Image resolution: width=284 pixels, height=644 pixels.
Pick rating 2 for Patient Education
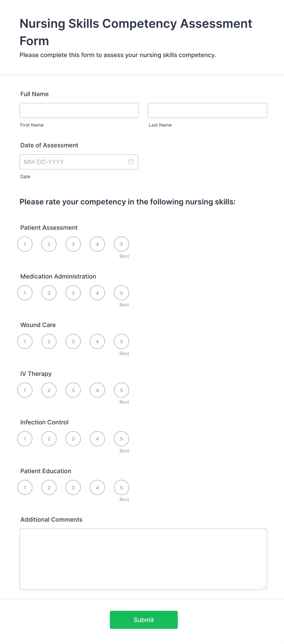(x=49, y=487)
